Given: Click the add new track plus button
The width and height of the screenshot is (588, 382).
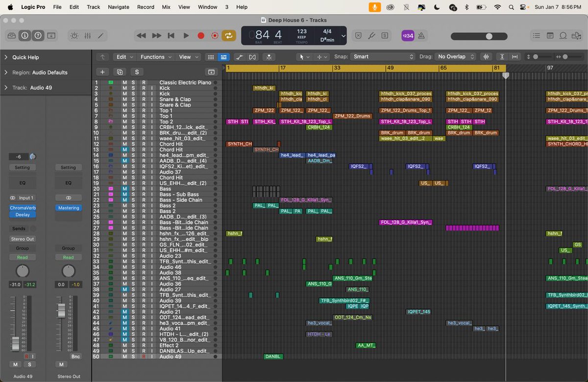Looking at the screenshot, I should [x=102, y=72].
